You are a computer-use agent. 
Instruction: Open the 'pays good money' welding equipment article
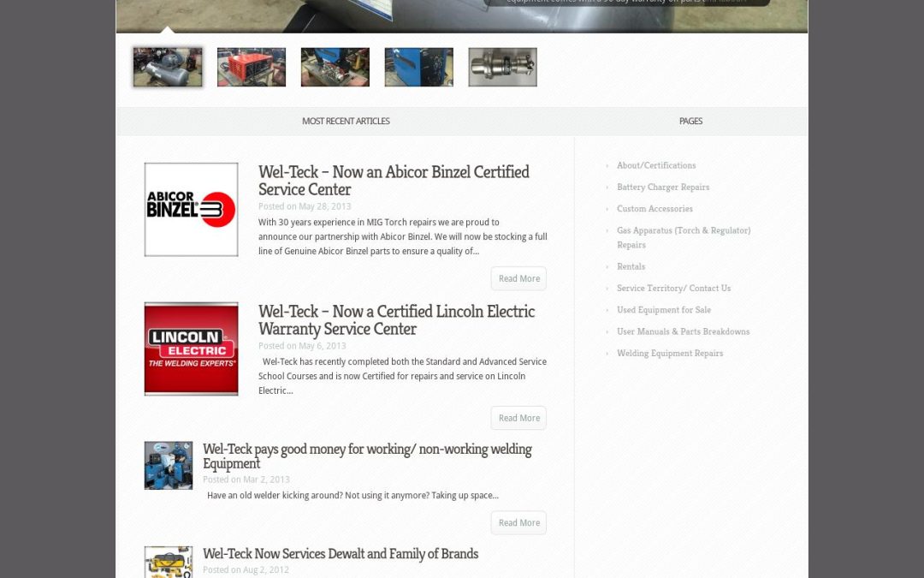[367, 456]
